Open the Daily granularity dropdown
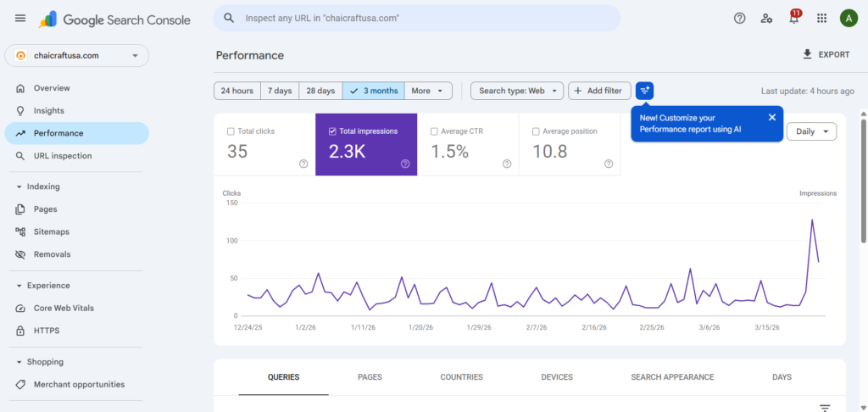 tap(811, 131)
